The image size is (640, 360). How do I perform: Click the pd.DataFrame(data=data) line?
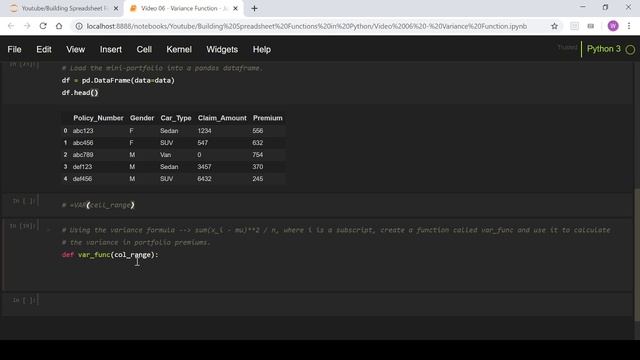pos(118,80)
